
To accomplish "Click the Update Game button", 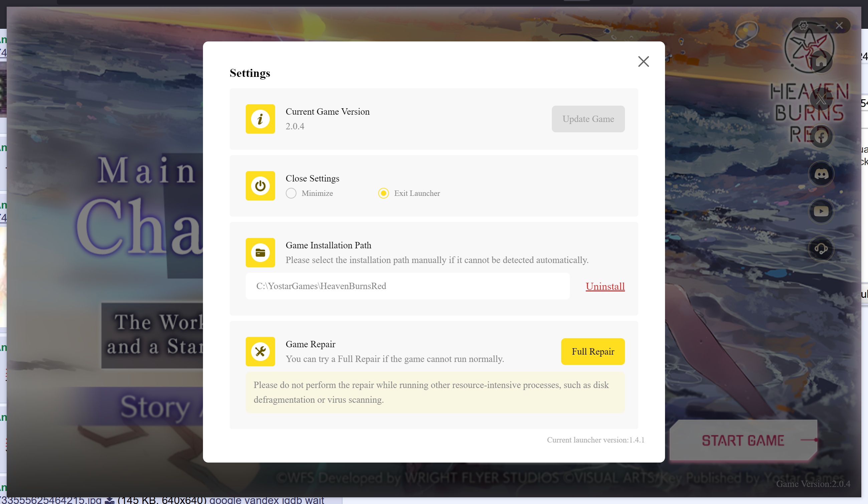I will coord(588,119).
